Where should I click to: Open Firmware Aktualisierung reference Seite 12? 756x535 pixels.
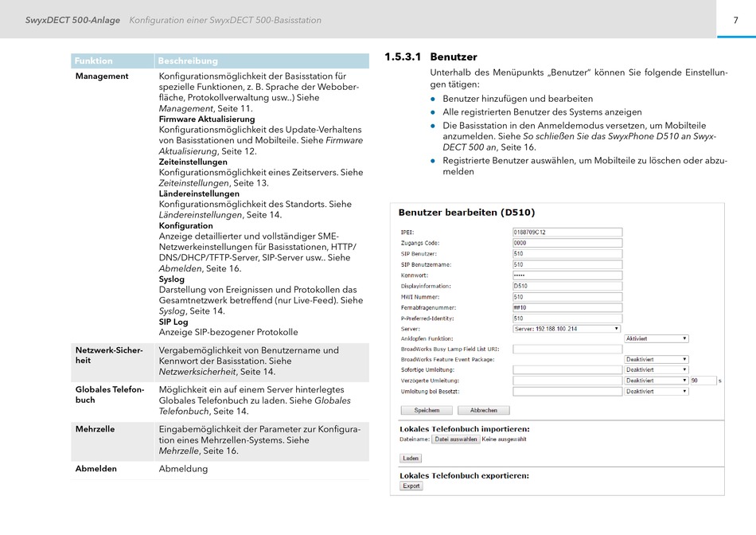[x=261, y=146]
